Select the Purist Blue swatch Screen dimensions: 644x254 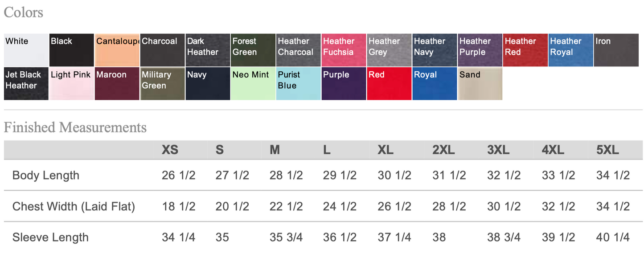(x=299, y=84)
